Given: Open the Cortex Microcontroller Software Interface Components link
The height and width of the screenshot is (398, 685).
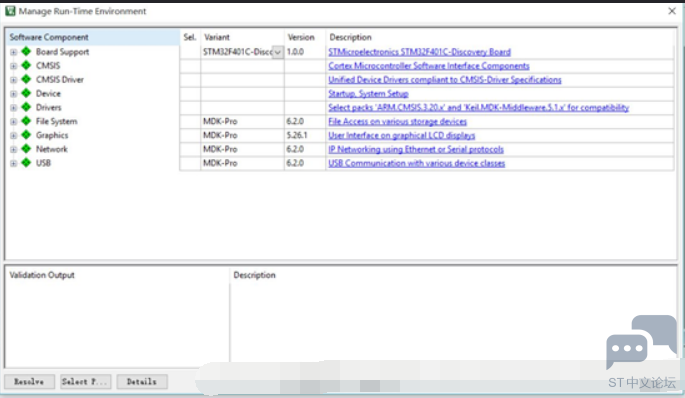Looking at the screenshot, I should click(x=429, y=66).
